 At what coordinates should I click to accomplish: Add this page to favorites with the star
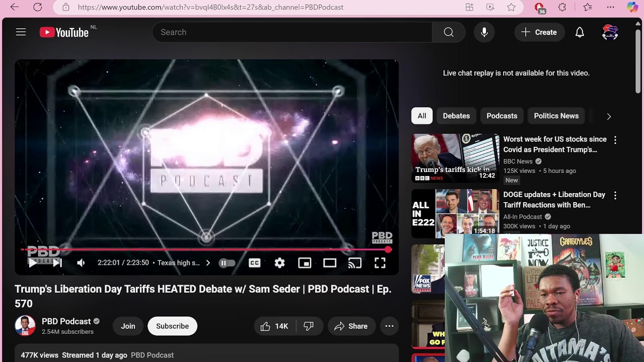point(511,7)
